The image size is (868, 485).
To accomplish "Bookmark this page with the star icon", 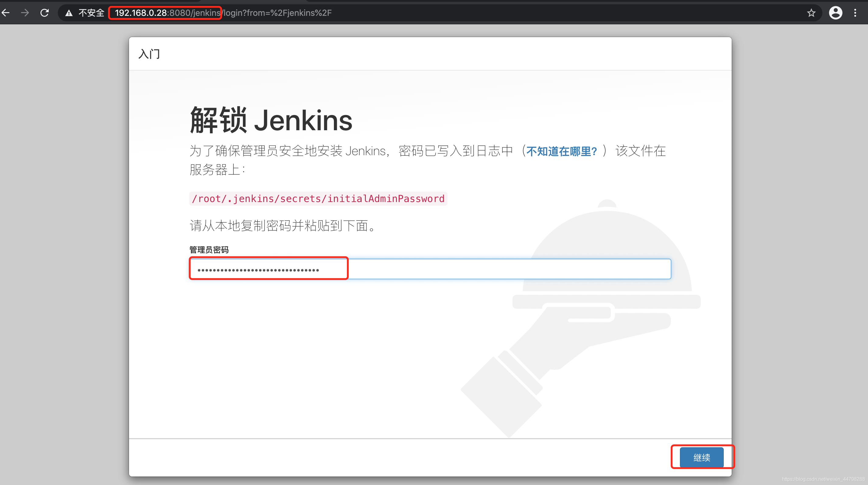I will [811, 13].
